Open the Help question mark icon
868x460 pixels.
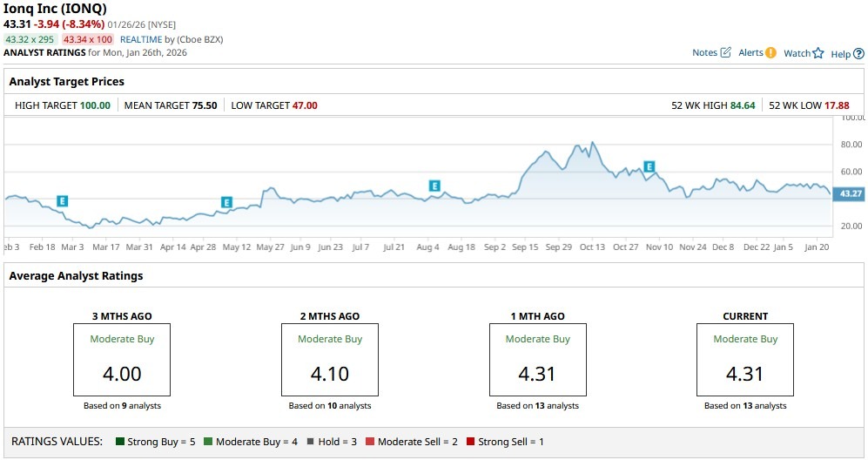(858, 54)
